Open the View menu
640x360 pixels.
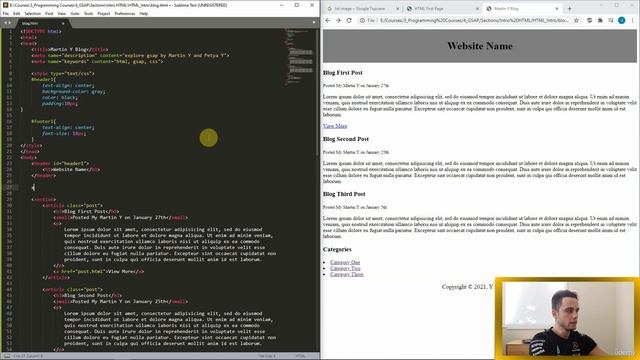[x=62, y=13]
